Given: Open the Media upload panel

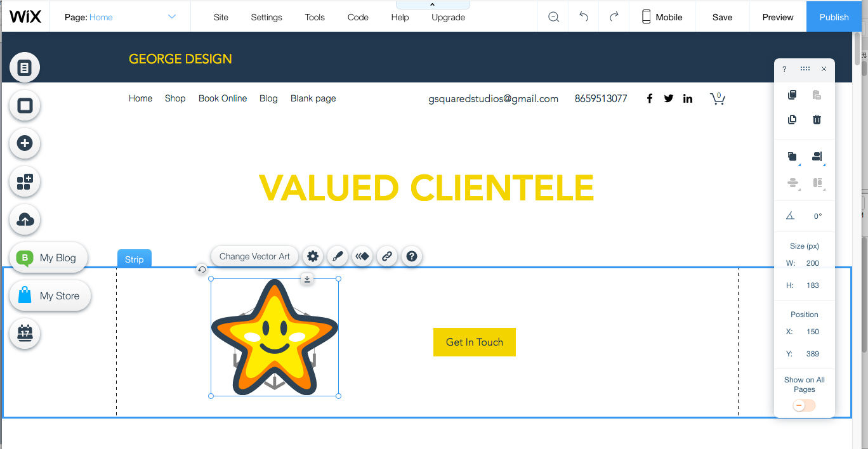Looking at the screenshot, I should (24, 219).
